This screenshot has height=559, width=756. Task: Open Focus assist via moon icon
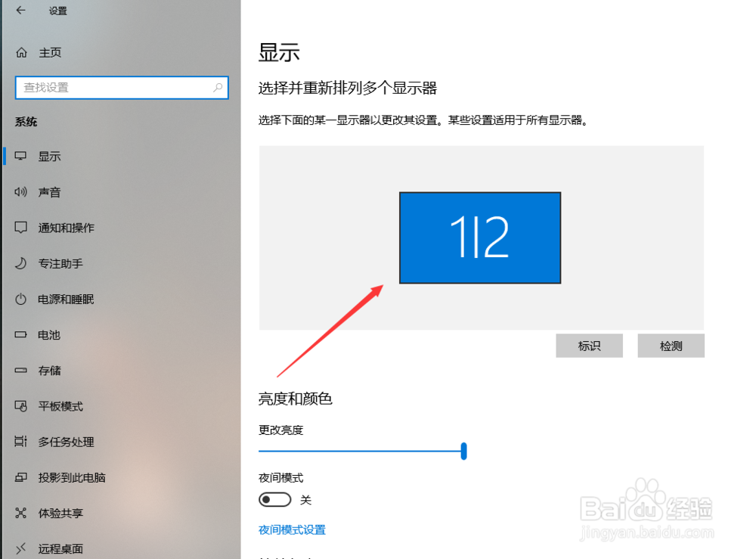coord(20,263)
